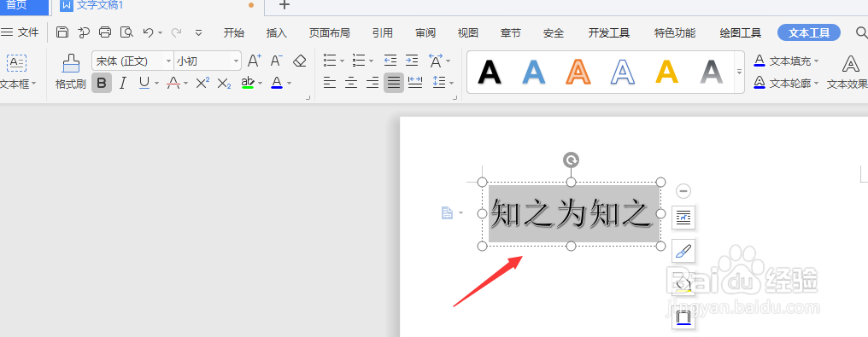Switch to the 页面布局 tab

click(x=330, y=33)
